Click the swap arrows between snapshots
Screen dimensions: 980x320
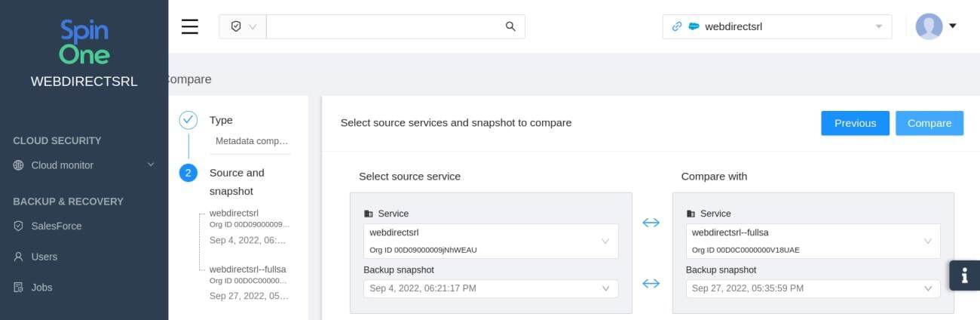click(x=651, y=284)
